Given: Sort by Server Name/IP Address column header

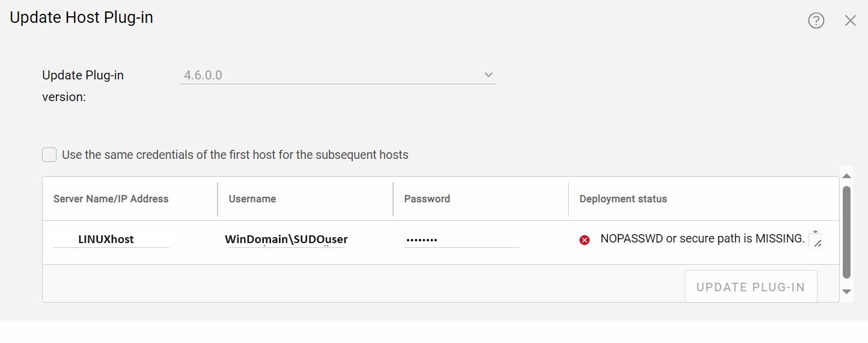Looking at the screenshot, I should pyautogui.click(x=111, y=199).
